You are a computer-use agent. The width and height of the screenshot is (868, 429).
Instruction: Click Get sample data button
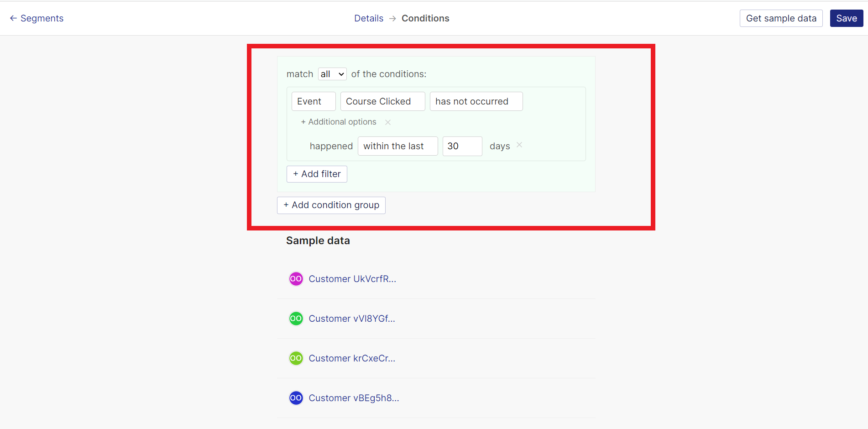781,18
